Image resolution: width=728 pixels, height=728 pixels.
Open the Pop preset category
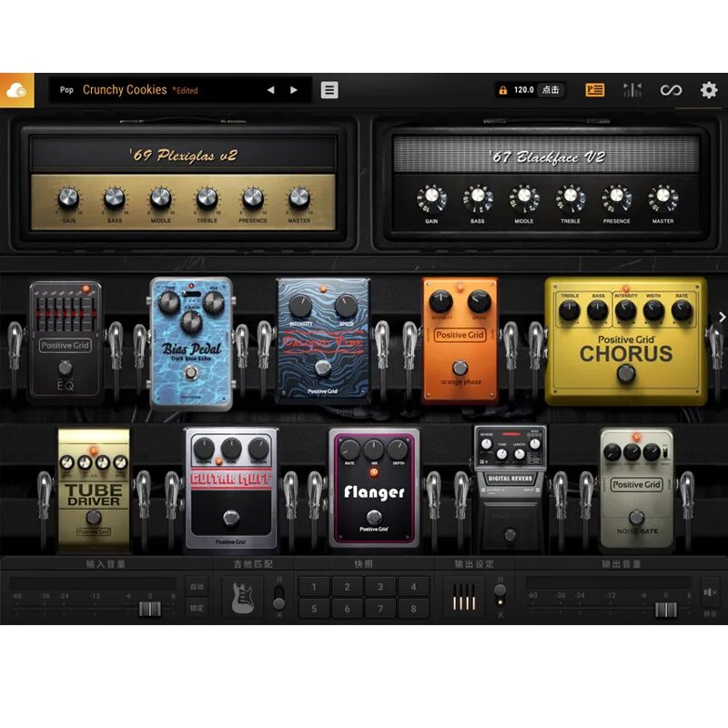(x=66, y=90)
